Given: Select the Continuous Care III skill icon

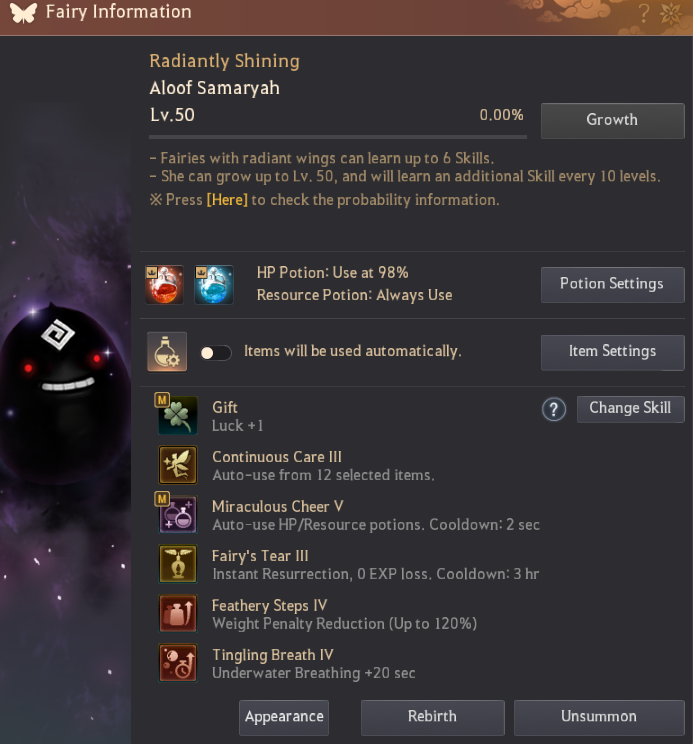Looking at the screenshot, I should pyautogui.click(x=177, y=465).
